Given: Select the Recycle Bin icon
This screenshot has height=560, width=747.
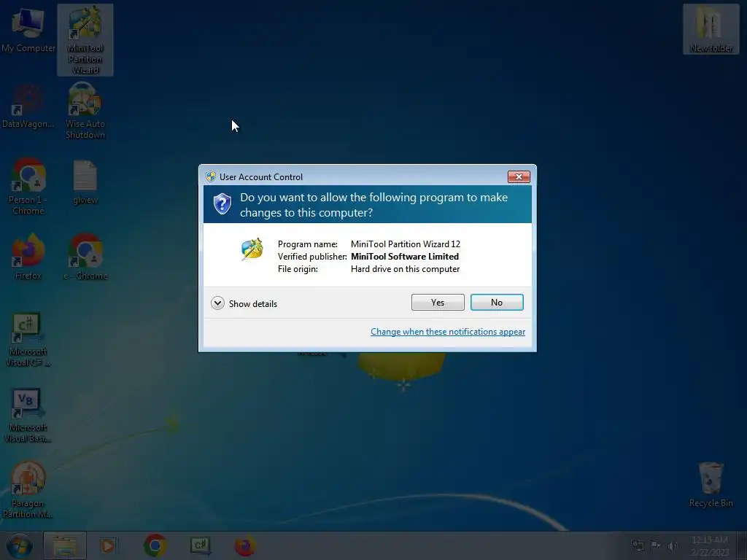Looking at the screenshot, I should (711, 485).
